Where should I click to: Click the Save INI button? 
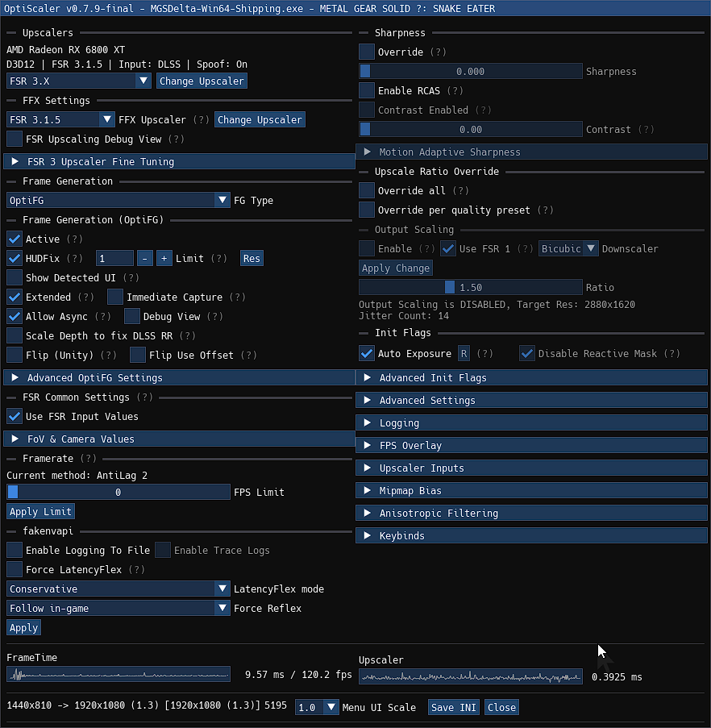453,707
